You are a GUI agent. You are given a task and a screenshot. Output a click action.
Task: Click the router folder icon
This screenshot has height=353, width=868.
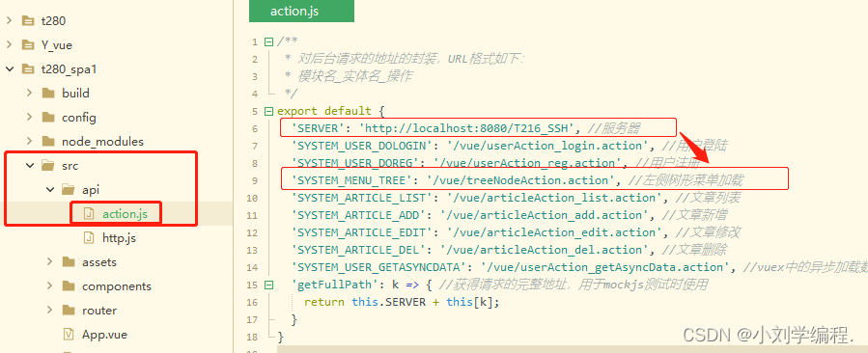[69, 310]
